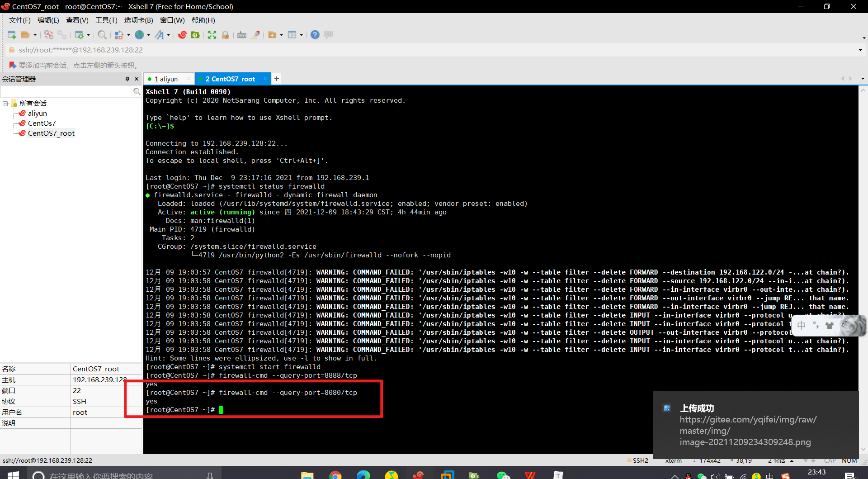The image size is (868, 479).
Task: Toggle full screen with green arrows icon
Action: 212,35
